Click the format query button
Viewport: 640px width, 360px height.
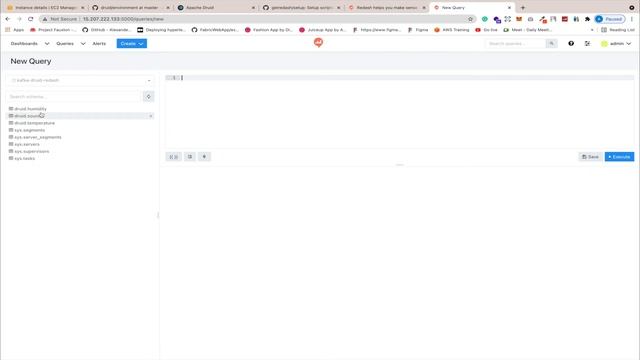(x=190, y=157)
